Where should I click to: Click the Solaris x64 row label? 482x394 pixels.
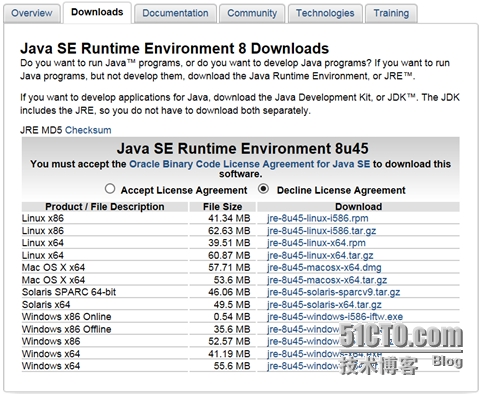point(46,305)
